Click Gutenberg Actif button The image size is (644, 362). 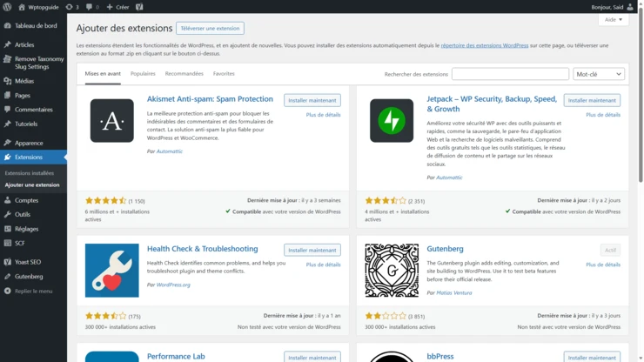pos(610,251)
